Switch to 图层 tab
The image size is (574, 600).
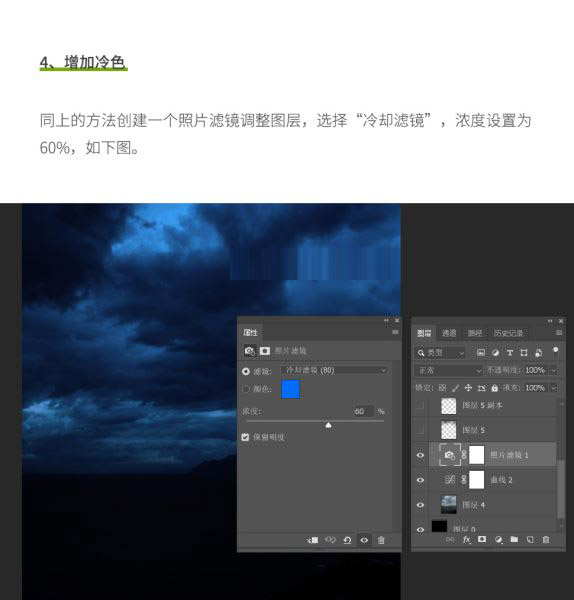point(424,333)
